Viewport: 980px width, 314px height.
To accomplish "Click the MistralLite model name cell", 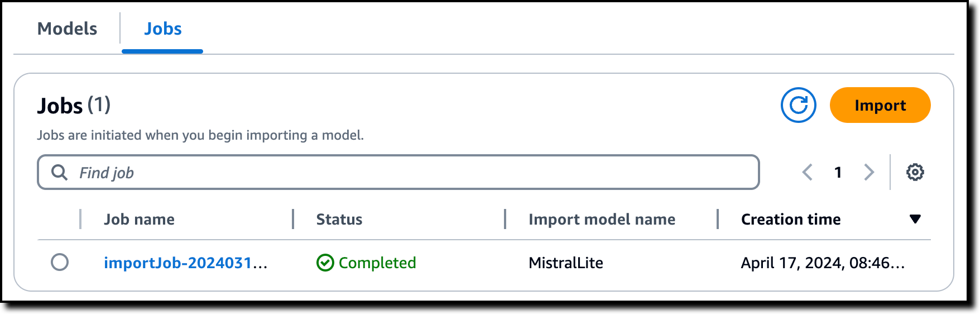I will tap(565, 263).
